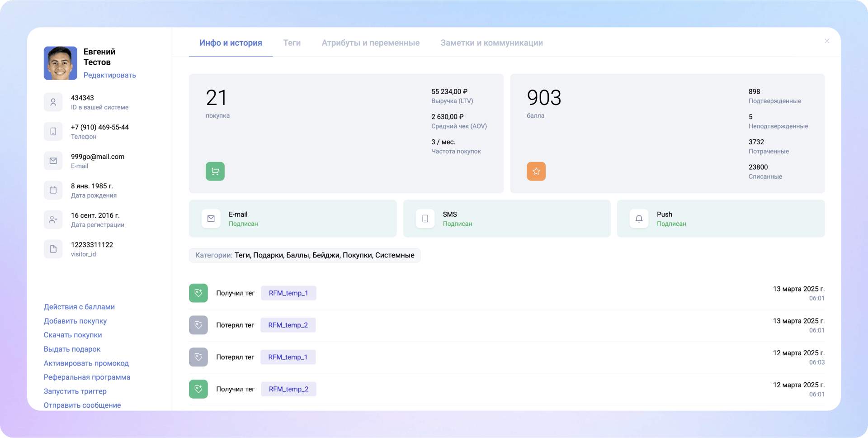Screen dimensions: 868x438
Task: Go to Заметки и коммуникации tab
Action: (x=491, y=43)
